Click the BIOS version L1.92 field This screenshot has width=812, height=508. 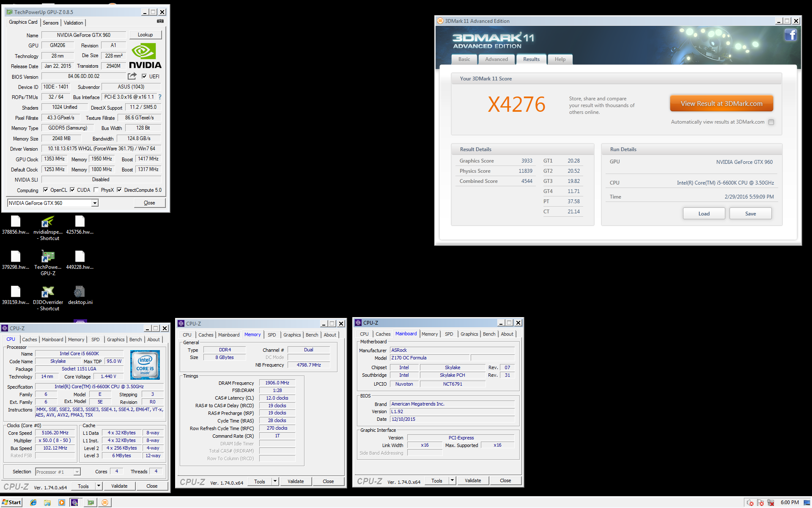452,411
